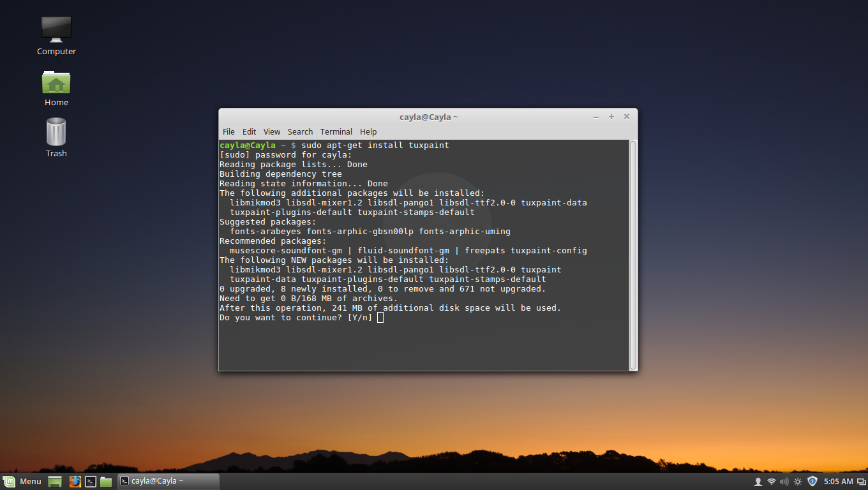Click the 'fonts-arabeyes' package name
868x490 pixels.
(266, 231)
